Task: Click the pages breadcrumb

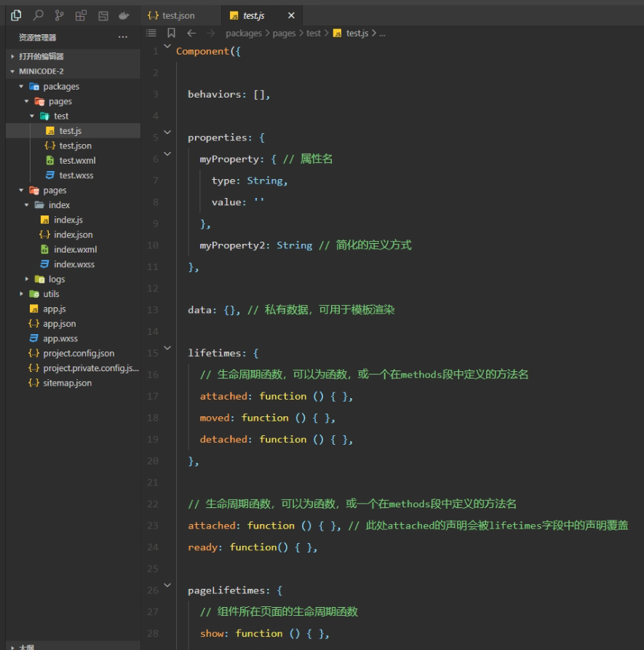Action: [x=284, y=33]
